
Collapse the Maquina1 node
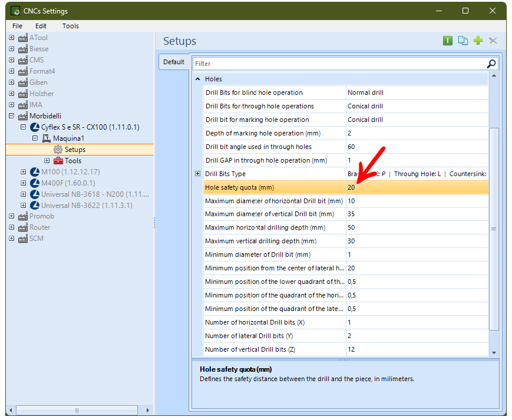[35, 138]
